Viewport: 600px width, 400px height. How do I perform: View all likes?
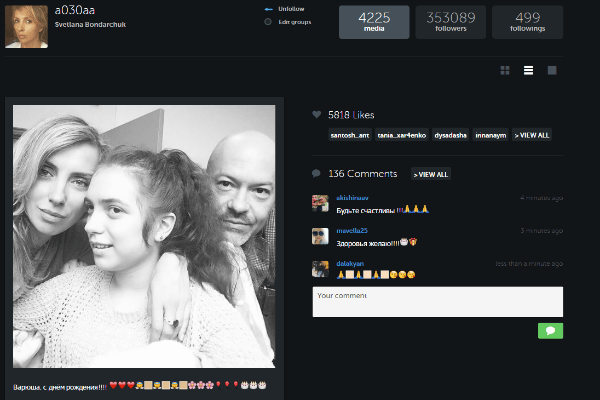pyautogui.click(x=532, y=135)
